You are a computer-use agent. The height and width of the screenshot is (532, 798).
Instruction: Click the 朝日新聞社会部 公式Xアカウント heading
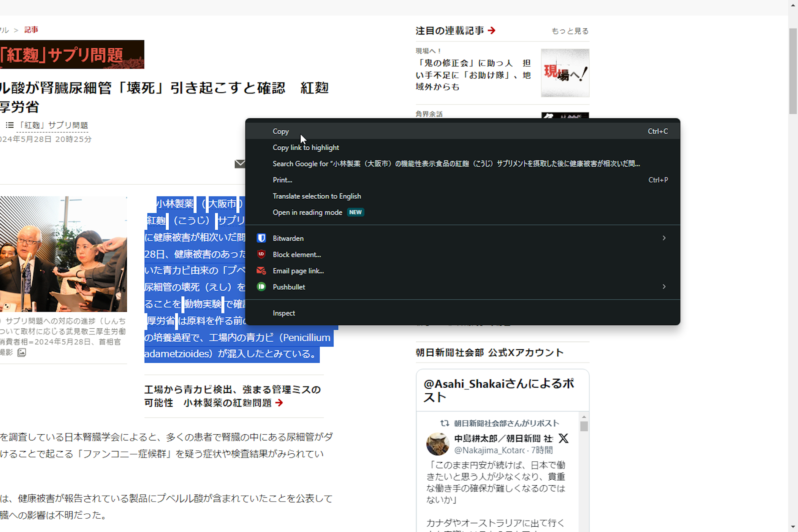click(x=489, y=353)
